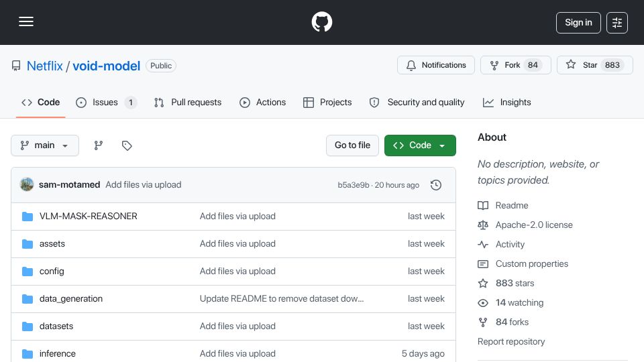
Task: Click '5 days ago' in the inference row
Action: tap(423, 354)
